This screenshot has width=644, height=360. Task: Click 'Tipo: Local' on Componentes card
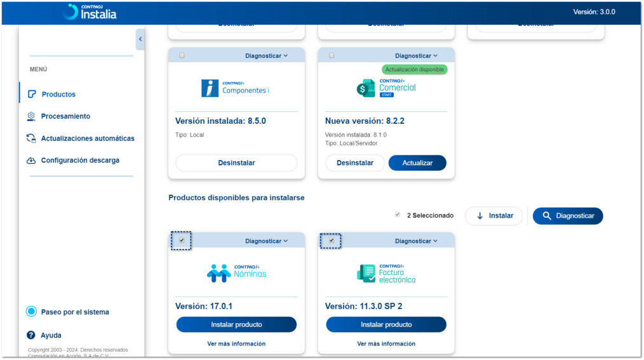[189, 135]
